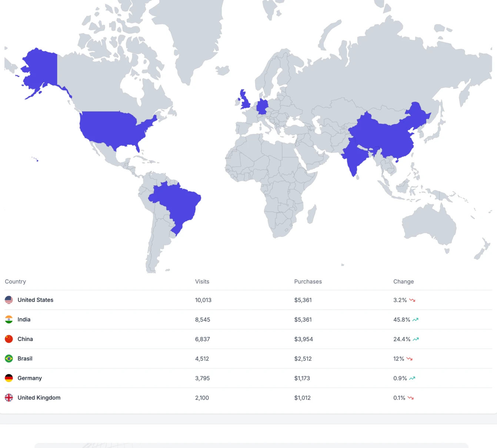Click the upward trend arrow beside 45.8%

click(x=416, y=320)
